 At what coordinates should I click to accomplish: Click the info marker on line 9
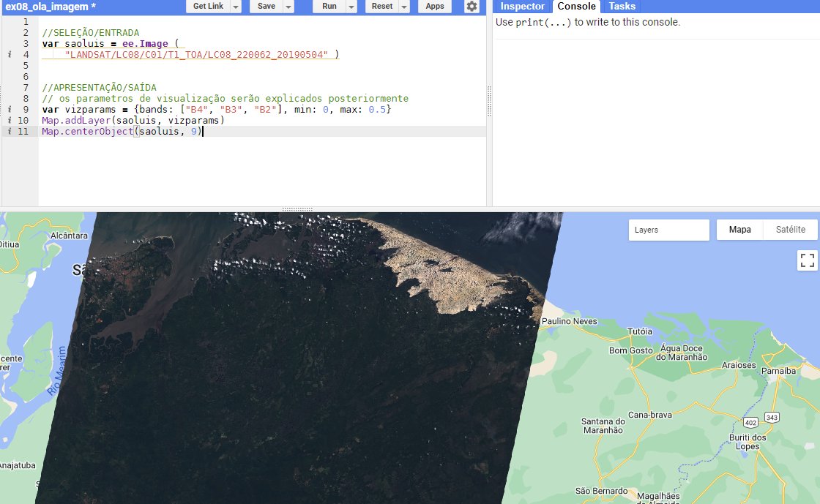point(10,109)
